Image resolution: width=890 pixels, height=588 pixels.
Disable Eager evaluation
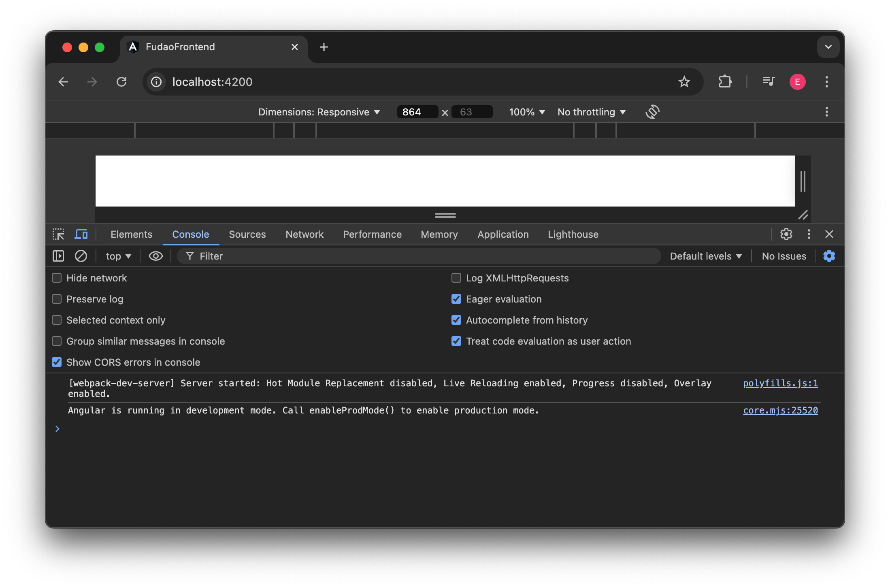pos(456,299)
